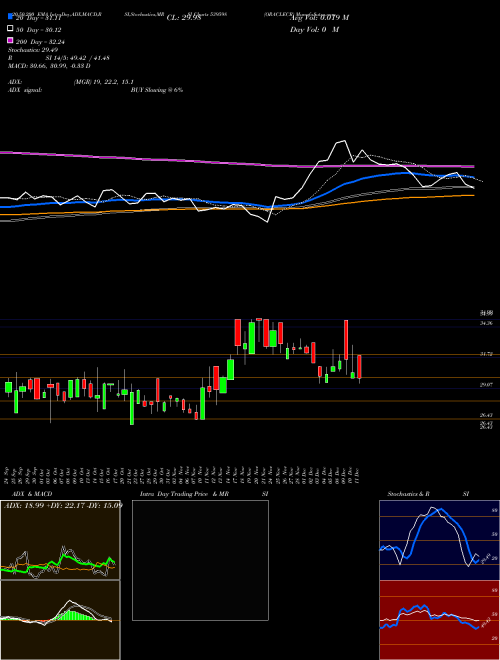Click the last red candlestick on the chart
Image resolution: width=500 pixels, height=660 pixels.
click(359, 367)
